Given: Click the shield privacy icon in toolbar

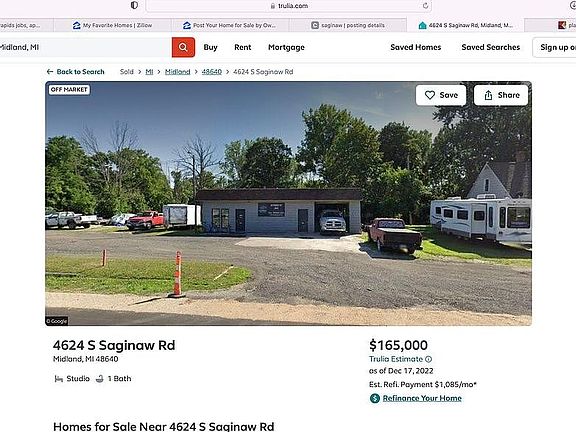Looking at the screenshot, I should click(x=134, y=5).
